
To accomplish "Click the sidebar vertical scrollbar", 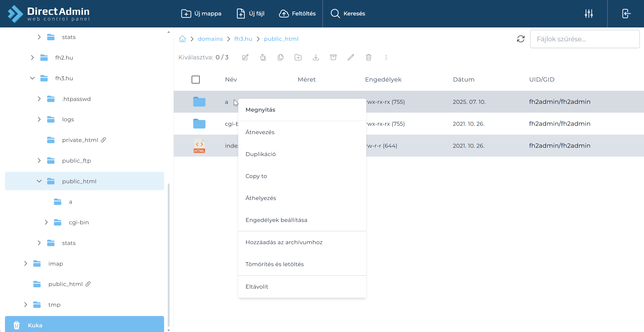I will coord(169,255).
